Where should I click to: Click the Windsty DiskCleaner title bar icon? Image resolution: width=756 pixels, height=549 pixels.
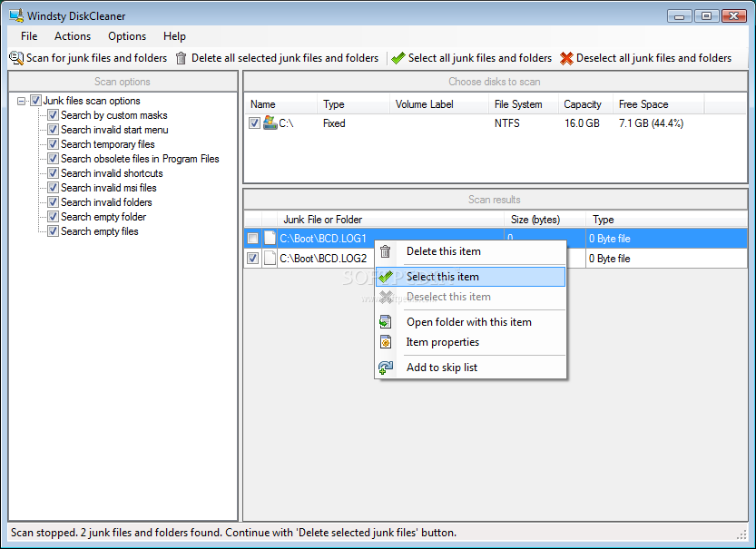[x=16, y=15]
